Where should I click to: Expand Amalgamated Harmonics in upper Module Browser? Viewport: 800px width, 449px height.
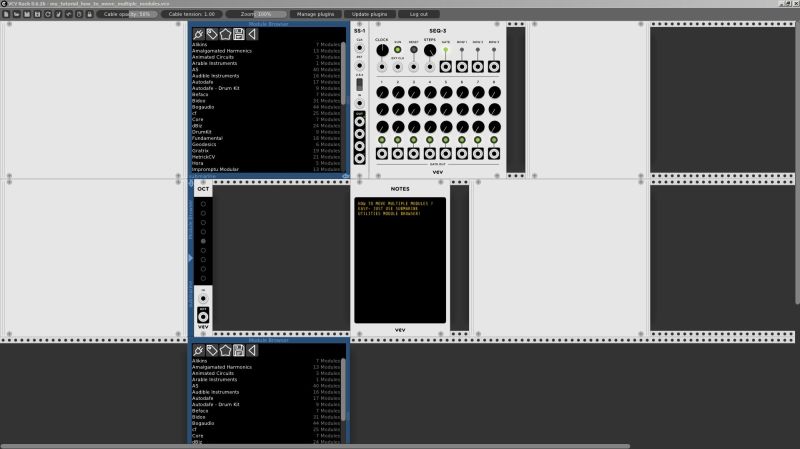click(x=266, y=51)
